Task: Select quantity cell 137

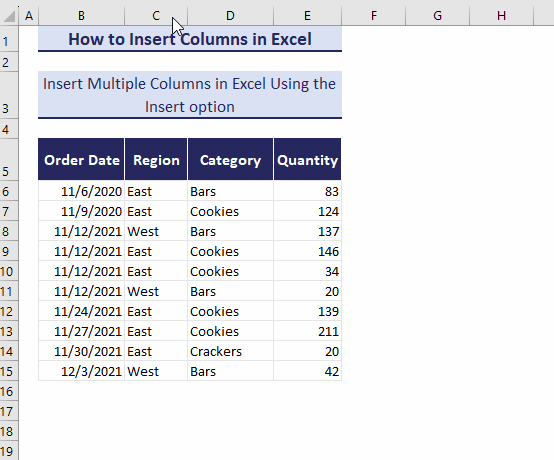Action: 307,231
